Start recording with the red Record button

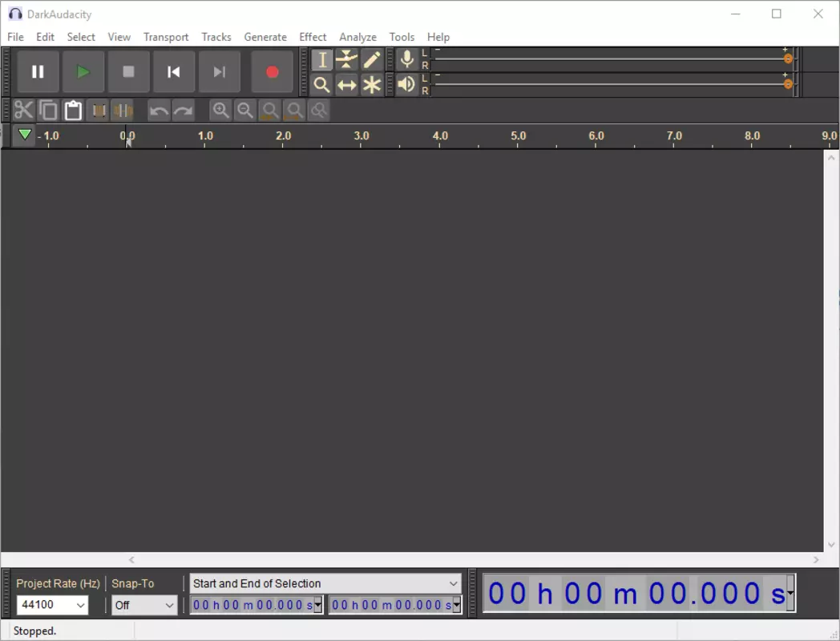coord(273,72)
